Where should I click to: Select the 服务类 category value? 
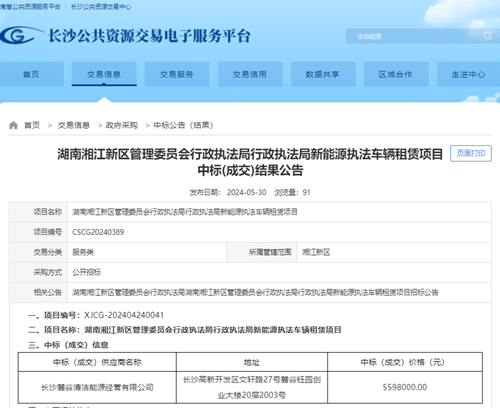pos(83,252)
